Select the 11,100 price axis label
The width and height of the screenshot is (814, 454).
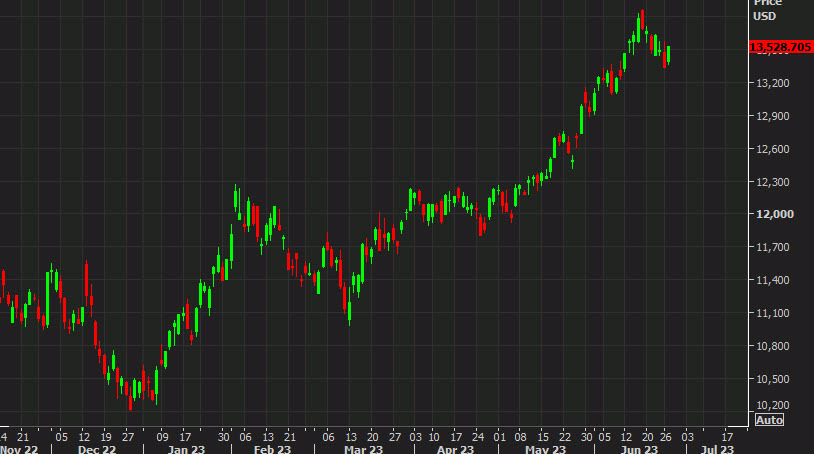[772, 313]
